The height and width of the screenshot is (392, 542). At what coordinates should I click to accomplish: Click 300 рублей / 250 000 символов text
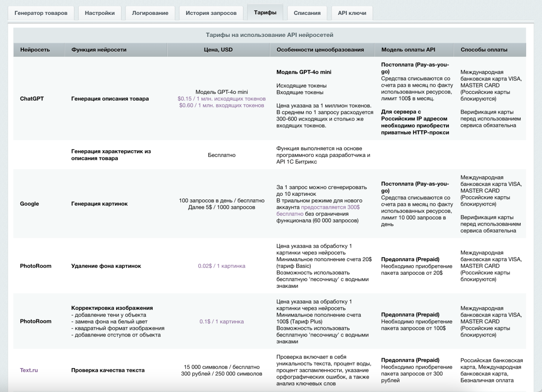[x=221, y=374]
